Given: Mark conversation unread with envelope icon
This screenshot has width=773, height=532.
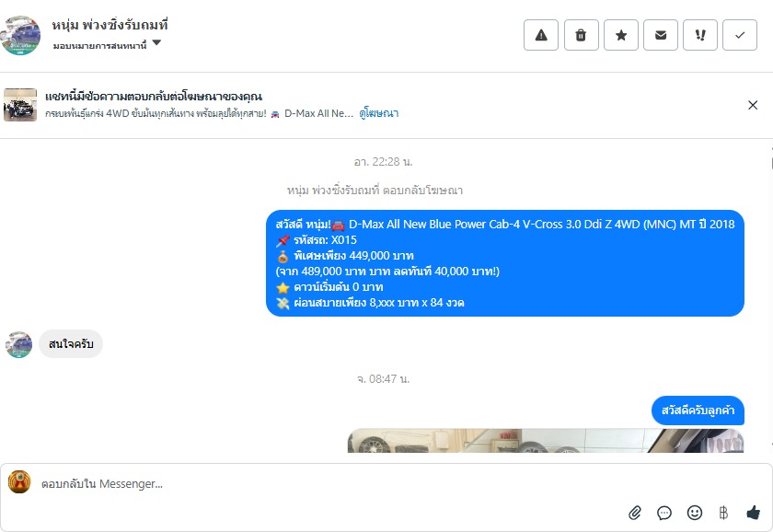Looking at the screenshot, I should (x=661, y=35).
